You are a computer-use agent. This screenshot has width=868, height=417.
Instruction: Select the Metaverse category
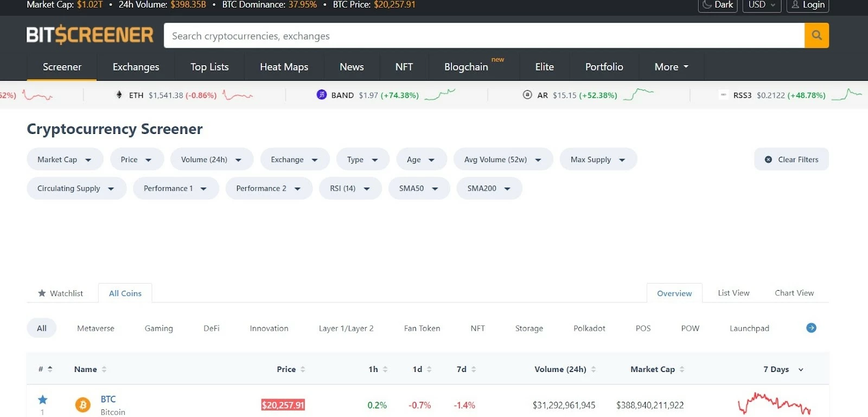(x=95, y=328)
